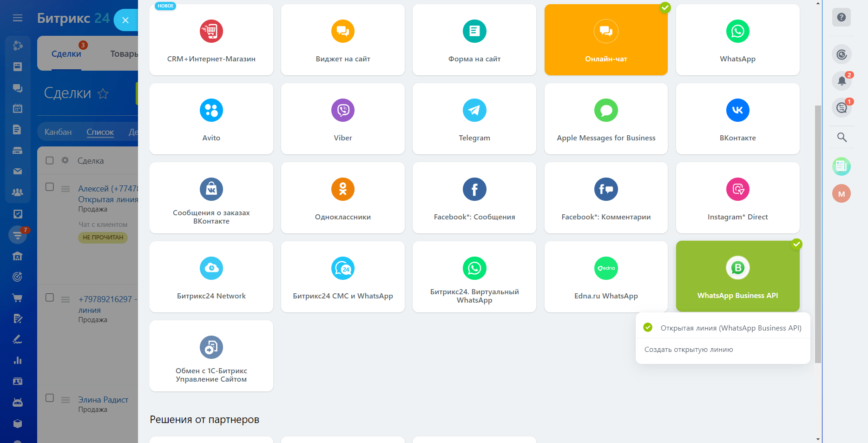Open the CRM funnel icon with badge 7
The width and height of the screenshot is (868, 443).
click(x=18, y=235)
